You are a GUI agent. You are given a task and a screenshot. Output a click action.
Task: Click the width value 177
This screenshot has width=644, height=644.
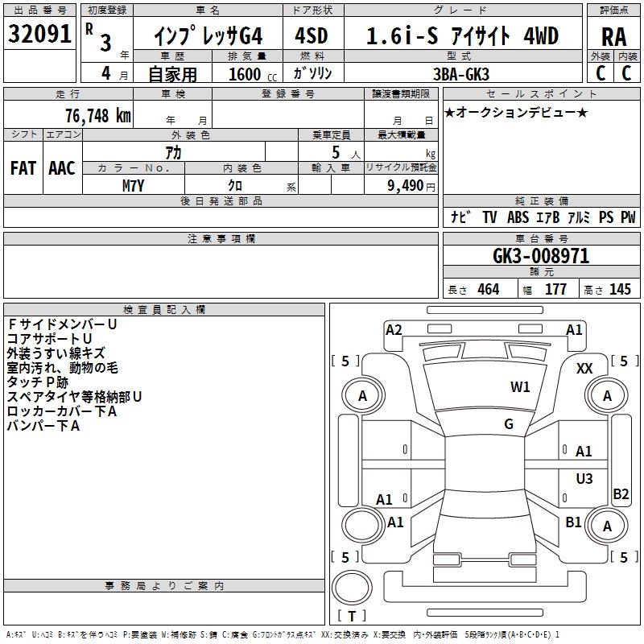coord(555,289)
